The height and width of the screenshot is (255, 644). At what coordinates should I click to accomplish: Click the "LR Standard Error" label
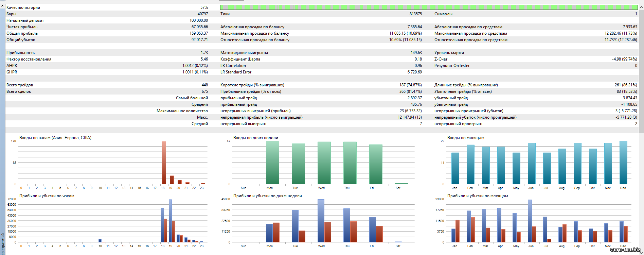pos(236,72)
